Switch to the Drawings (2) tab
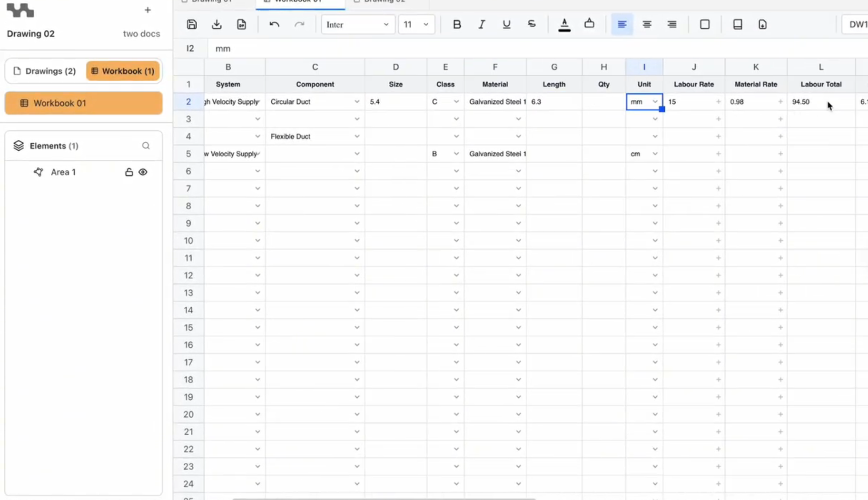 click(45, 71)
